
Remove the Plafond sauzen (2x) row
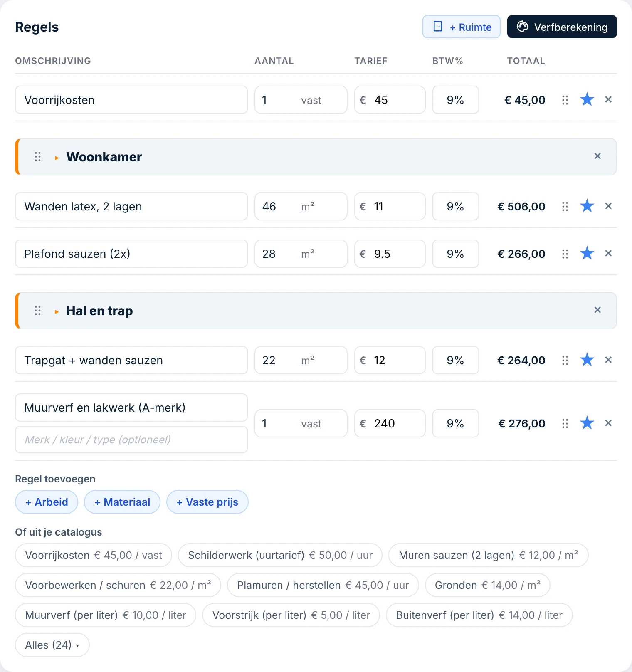tap(608, 253)
